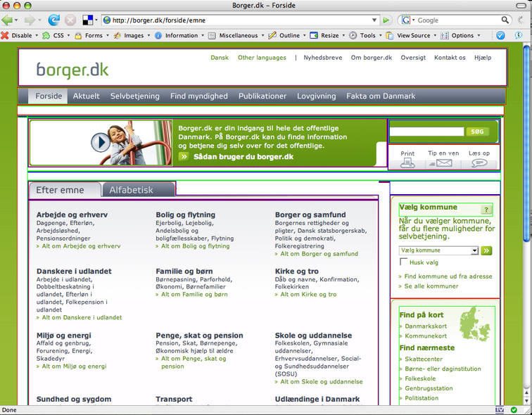Screen dimensions: 532x415
Task: Click the scrollbar down arrow
Action: coord(526,401)
